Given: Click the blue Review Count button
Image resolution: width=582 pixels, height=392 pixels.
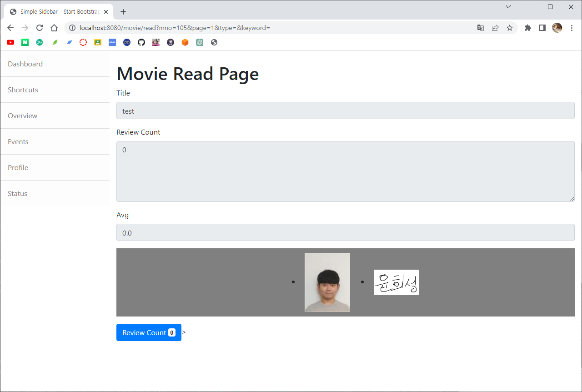Looking at the screenshot, I should (149, 332).
